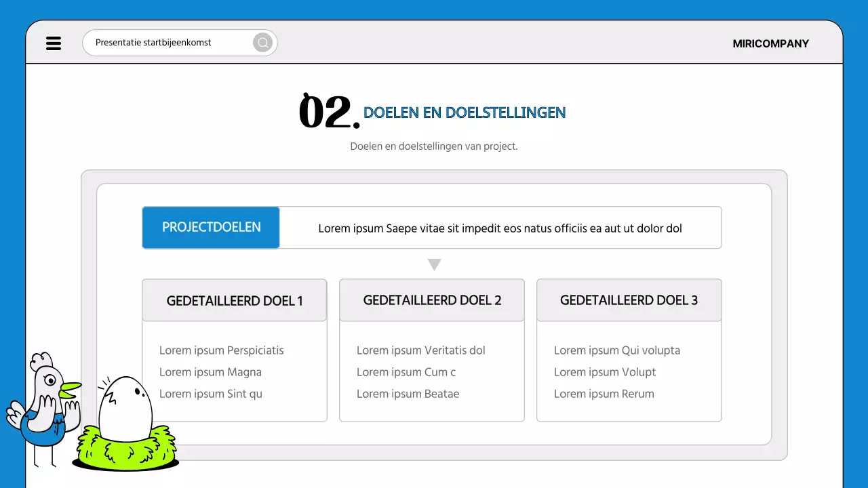The width and height of the screenshot is (868, 488).
Task: Click the 'Doelen en doelstellingen van project' subtitle
Action: [434, 146]
